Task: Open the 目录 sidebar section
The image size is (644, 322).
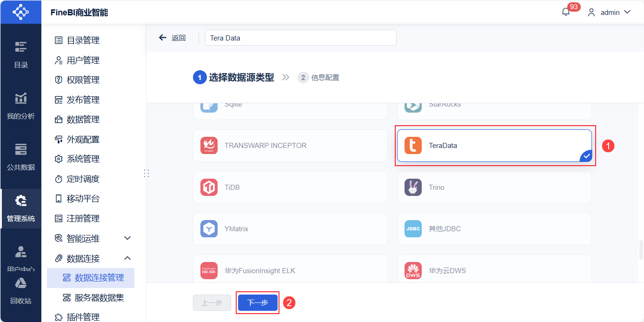Action: point(20,55)
